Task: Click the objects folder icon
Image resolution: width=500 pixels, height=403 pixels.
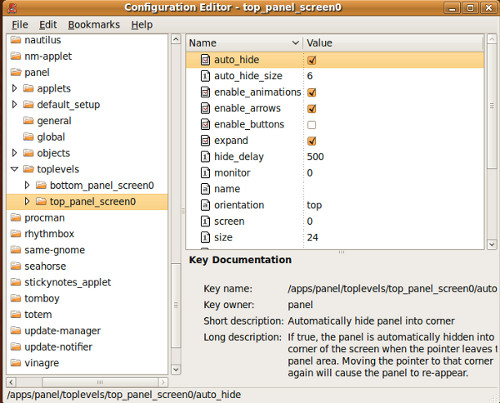Action: tap(29, 153)
